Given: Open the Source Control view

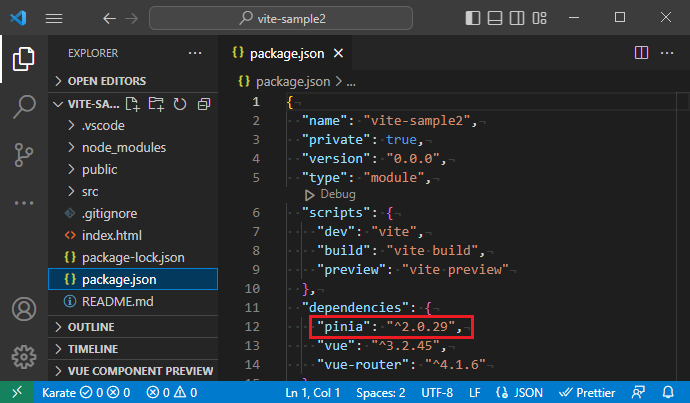Looking at the screenshot, I should (24, 155).
